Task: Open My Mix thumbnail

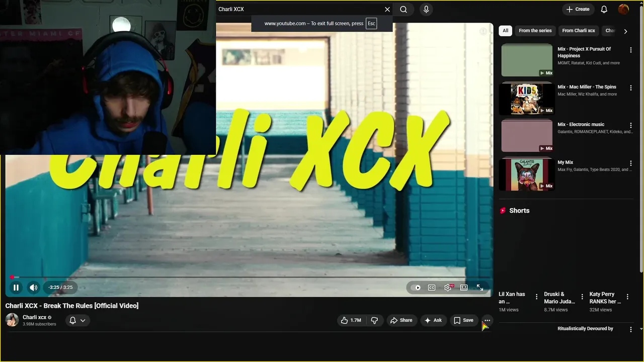Action: pos(527,174)
